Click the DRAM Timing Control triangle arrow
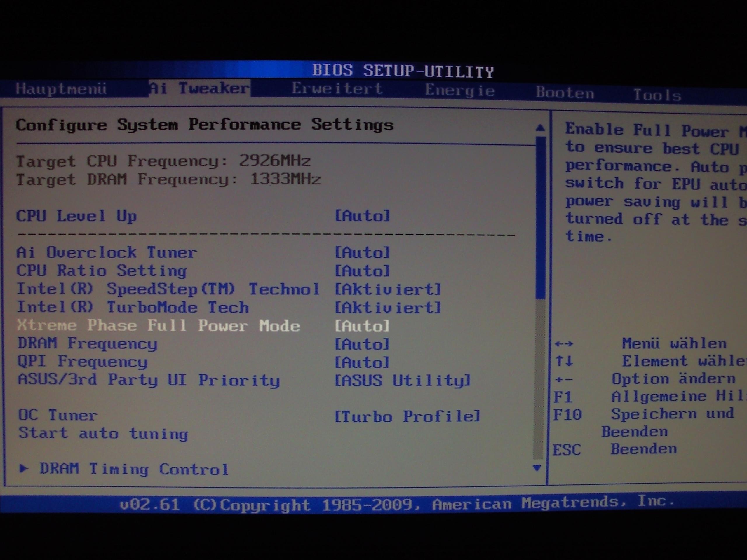The image size is (747, 560). (x=23, y=468)
